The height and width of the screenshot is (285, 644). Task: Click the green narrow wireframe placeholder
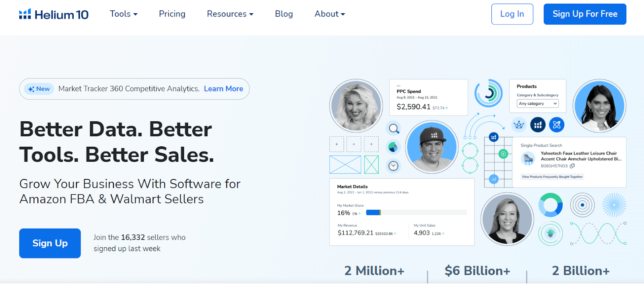tap(372, 165)
